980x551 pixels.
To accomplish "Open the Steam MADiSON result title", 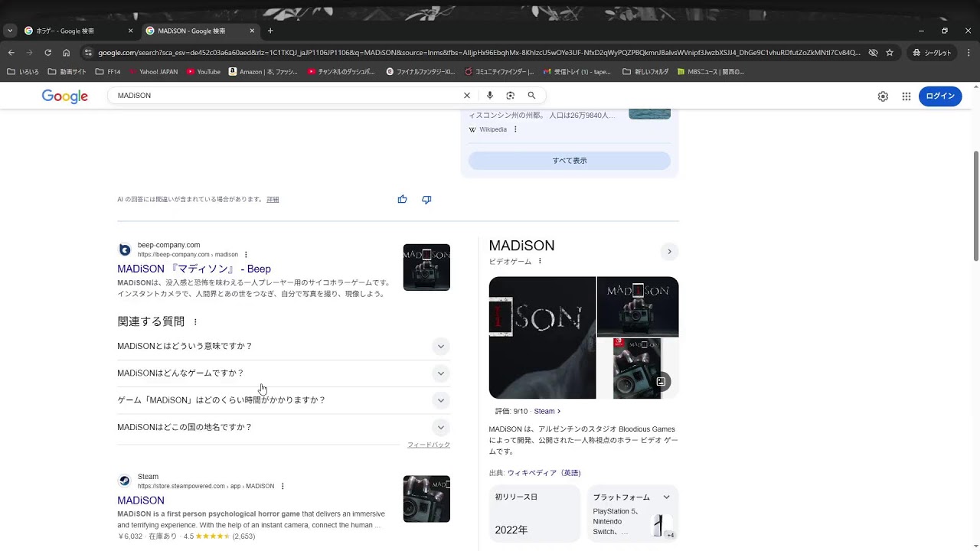I will (x=141, y=500).
